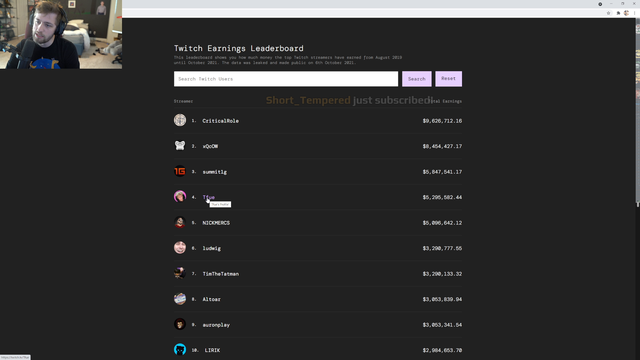Open summit1g streamer link
The image size is (640, 360).
coord(215,172)
